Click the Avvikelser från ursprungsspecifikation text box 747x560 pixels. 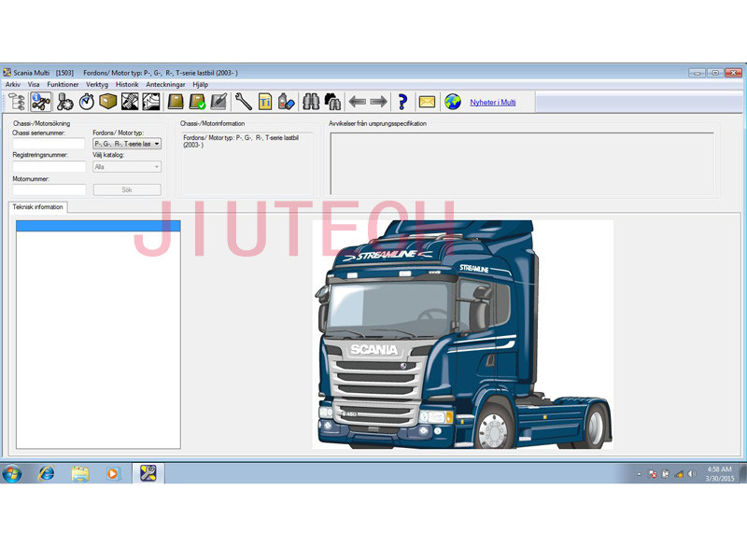click(x=522, y=163)
